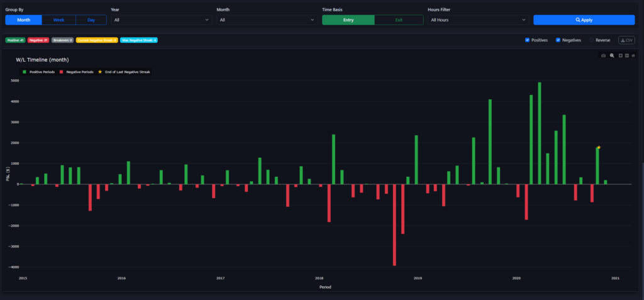Uncheck the Negatives checkbox

click(558, 40)
